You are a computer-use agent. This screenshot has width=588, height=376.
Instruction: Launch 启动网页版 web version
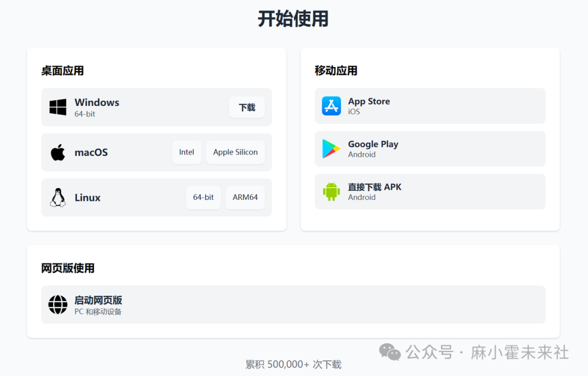[x=293, y=304]
